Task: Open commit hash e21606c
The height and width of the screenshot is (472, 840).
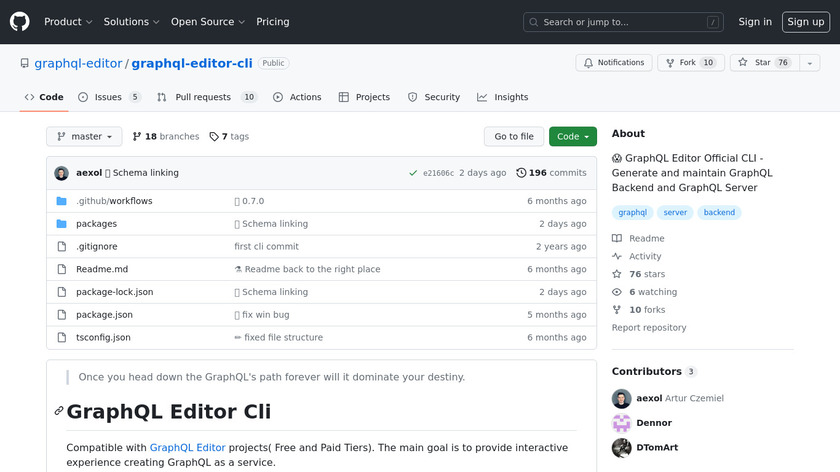Action: (438, 173)
